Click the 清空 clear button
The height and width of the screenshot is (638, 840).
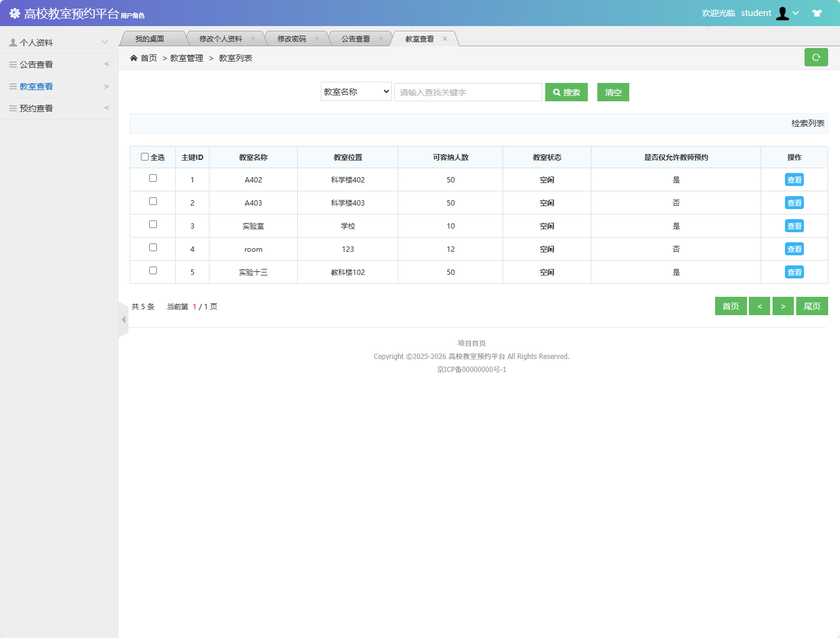(x=613, y=92)
